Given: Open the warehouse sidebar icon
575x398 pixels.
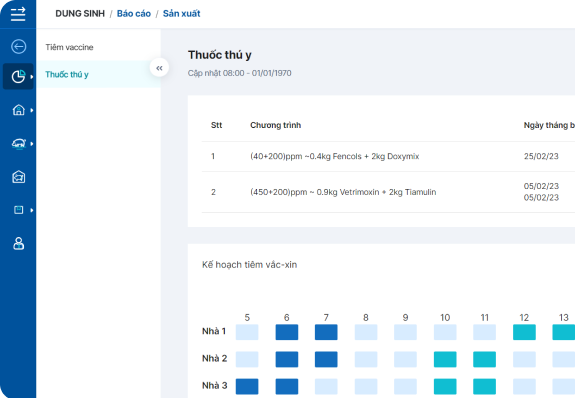Looking at the screenshot, I should 18,177.
